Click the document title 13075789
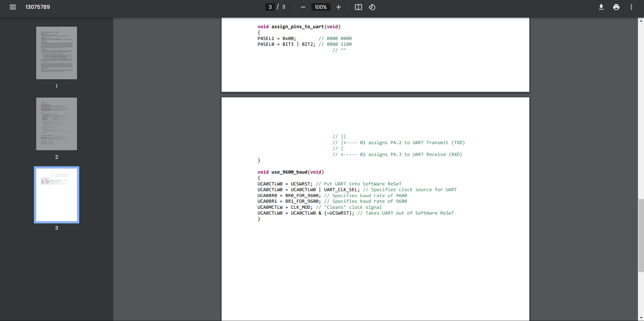This screenshot has width=644, height=321. 38,7
